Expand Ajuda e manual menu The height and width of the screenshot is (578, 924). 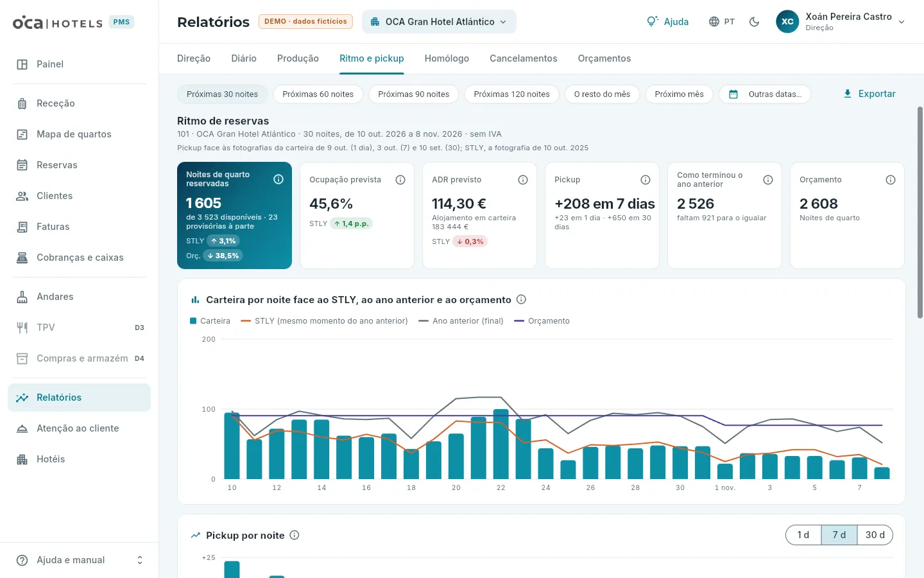click(x=79, y=560)
